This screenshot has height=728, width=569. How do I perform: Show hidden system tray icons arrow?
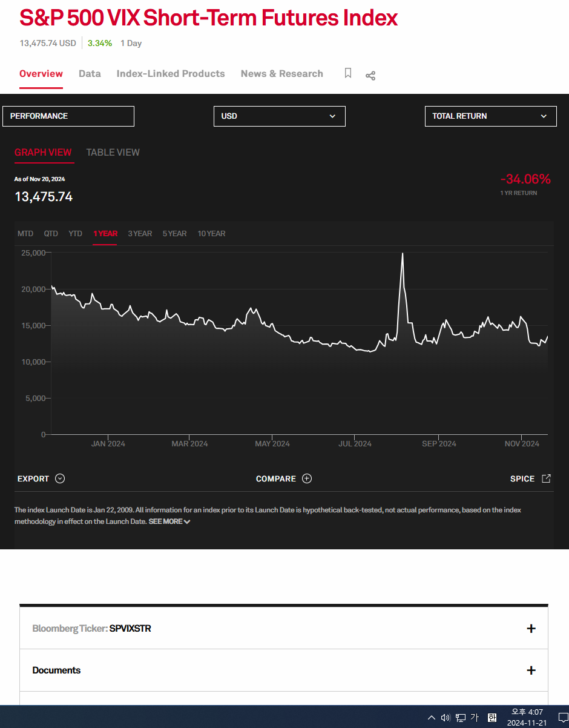(x=431, y=718)
